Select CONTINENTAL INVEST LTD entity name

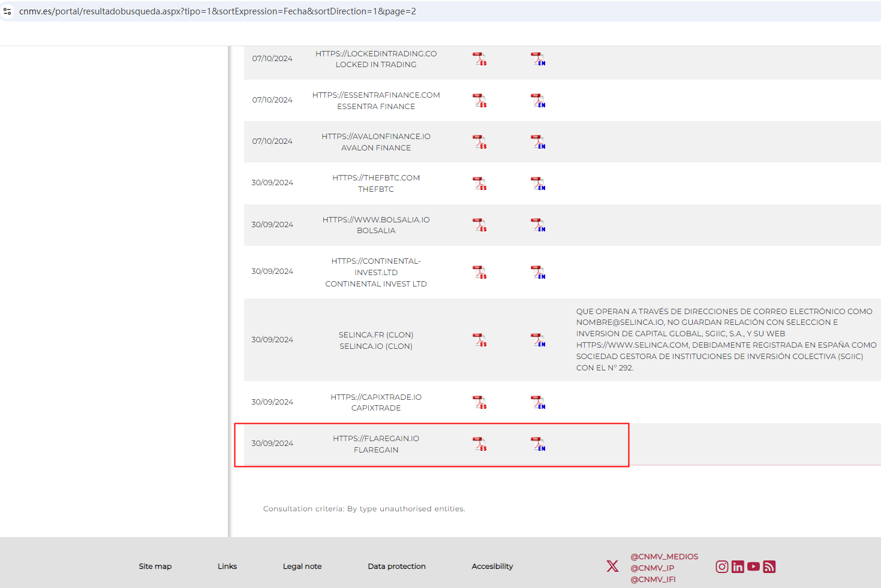coord(376,284)
